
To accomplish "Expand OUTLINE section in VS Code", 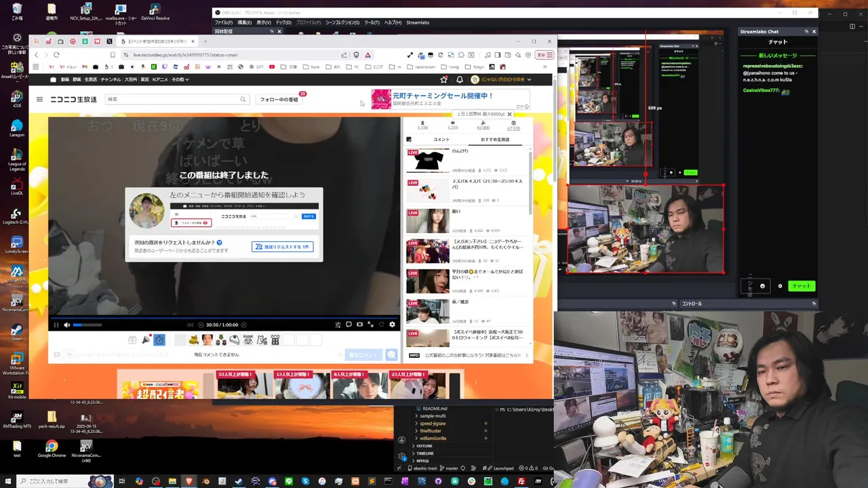I will pyautogui.click(x=425, y=446).
